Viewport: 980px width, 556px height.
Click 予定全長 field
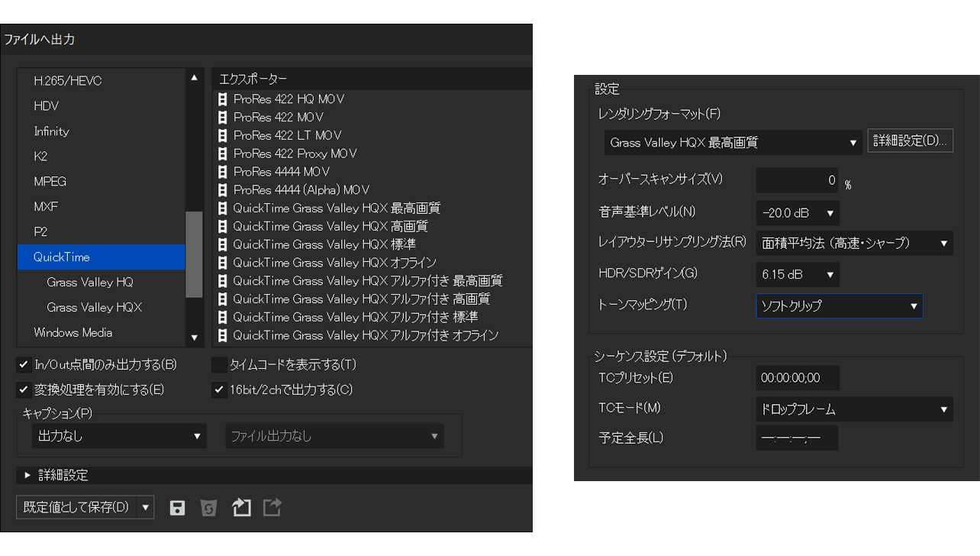[x=797, y=438]
